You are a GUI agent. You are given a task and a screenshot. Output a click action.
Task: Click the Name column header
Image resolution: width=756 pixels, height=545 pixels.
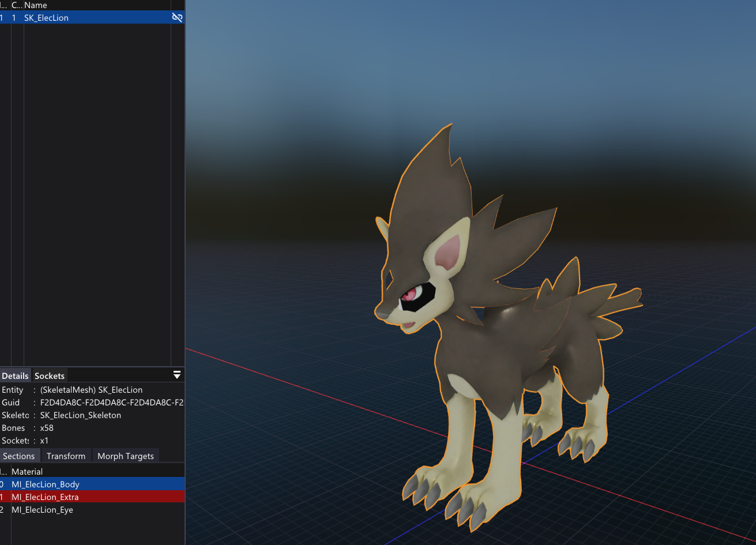[x=36, y=5]
